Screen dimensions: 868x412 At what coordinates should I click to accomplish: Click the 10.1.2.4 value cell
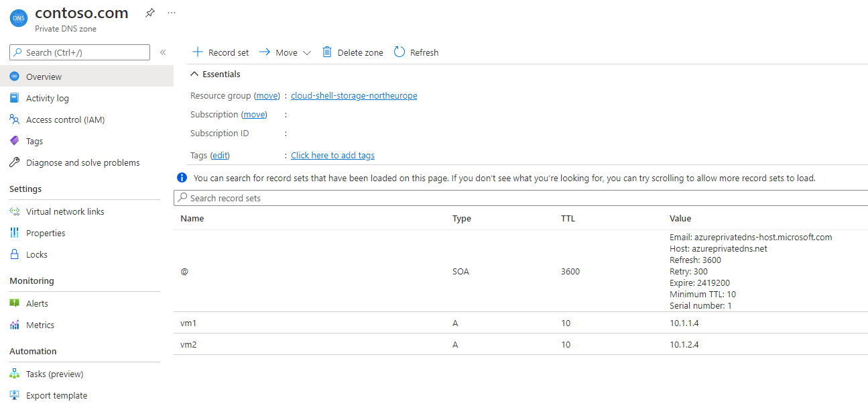click(685, 344)
